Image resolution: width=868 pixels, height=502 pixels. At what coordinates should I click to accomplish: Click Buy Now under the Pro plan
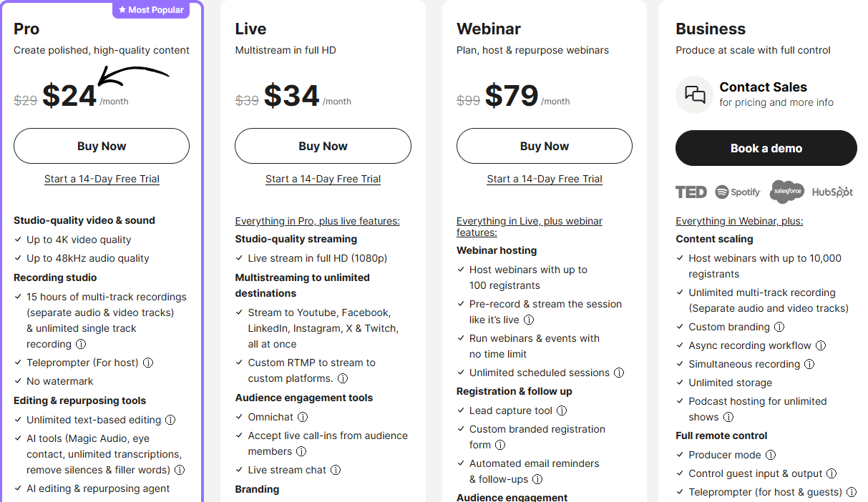pyautogui.click(x=101, y=146)
